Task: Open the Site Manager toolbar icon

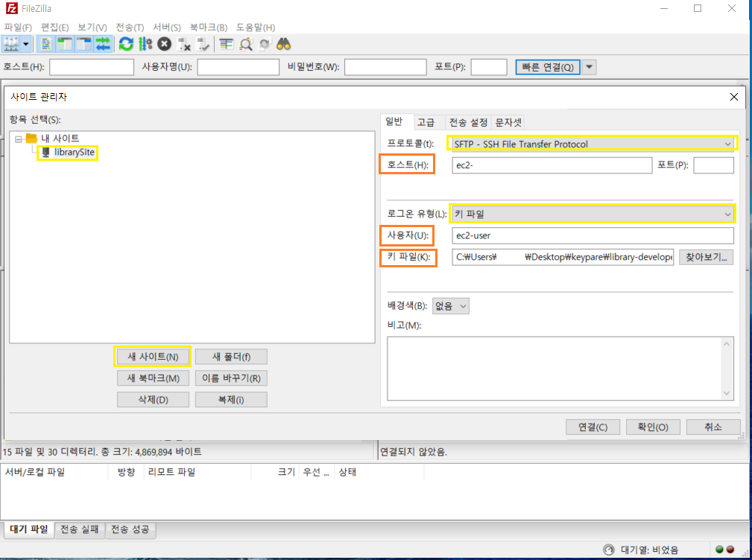Action: tap(11, 45)
